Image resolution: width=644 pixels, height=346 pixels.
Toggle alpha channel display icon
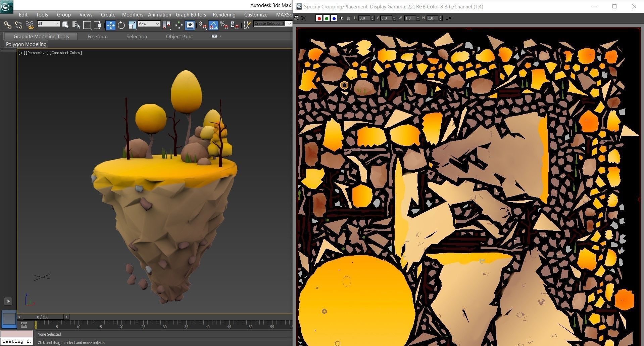point(341,18)
